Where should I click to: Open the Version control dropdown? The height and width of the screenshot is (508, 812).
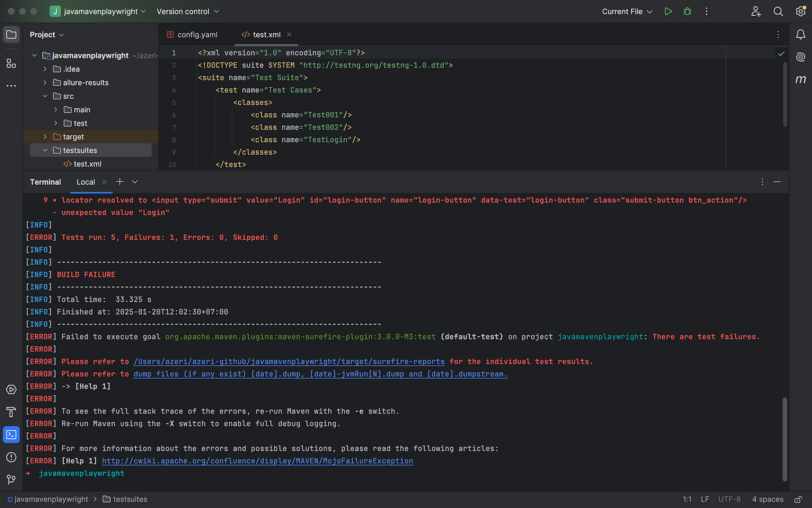[187, 11]
